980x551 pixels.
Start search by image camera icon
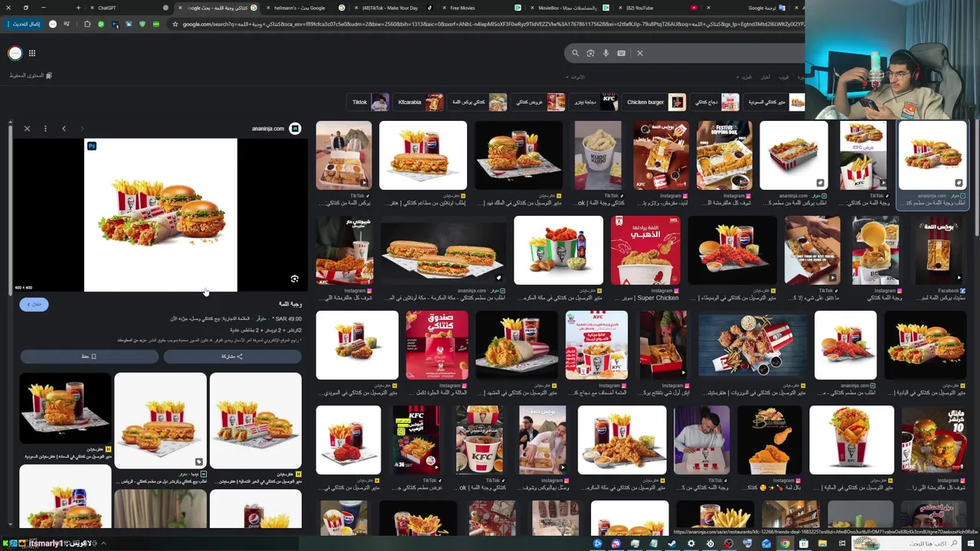[x=590, y=53]
